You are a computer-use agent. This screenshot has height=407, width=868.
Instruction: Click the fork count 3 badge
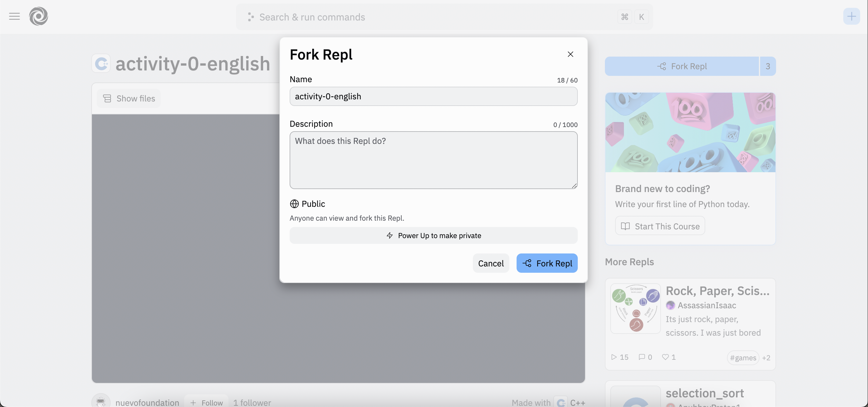point(768,66)
